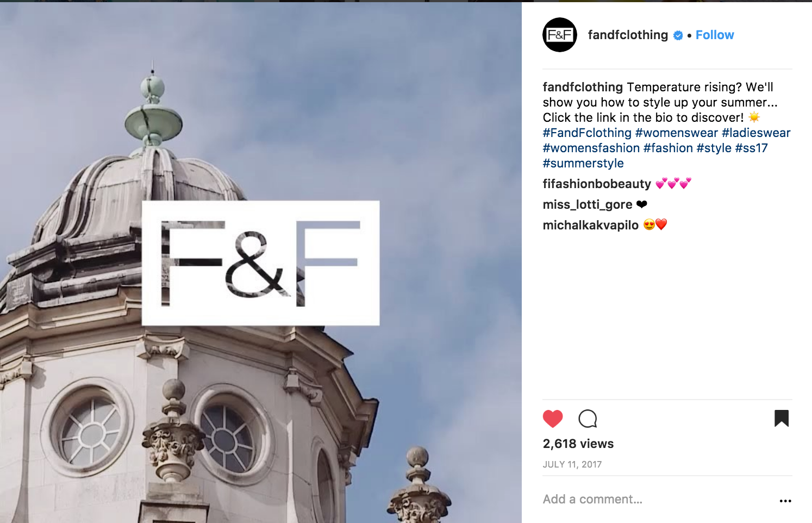Click the blue verified badge
Image resolution: width=812 pixels, height=523 pixels.
click(x=678, y=35)
